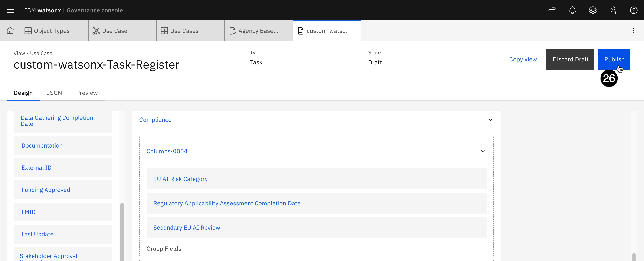This screenshot has width=644, height=261.
Task: Click the IBM watsonx Governance console title
Action: click(x=74, y=10)
